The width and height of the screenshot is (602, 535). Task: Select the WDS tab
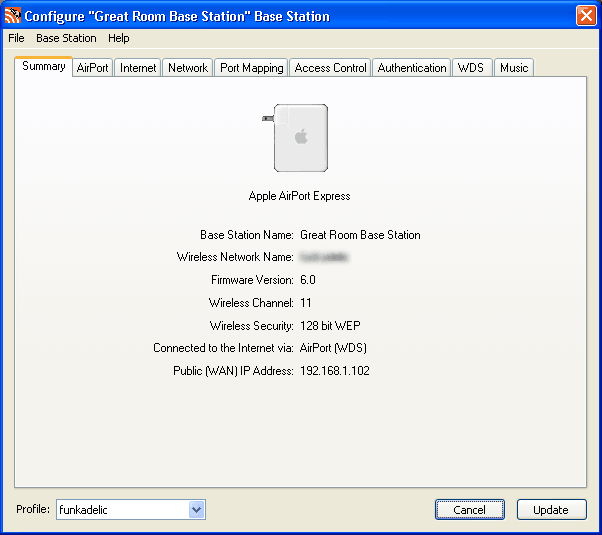(x=470, y=68)
